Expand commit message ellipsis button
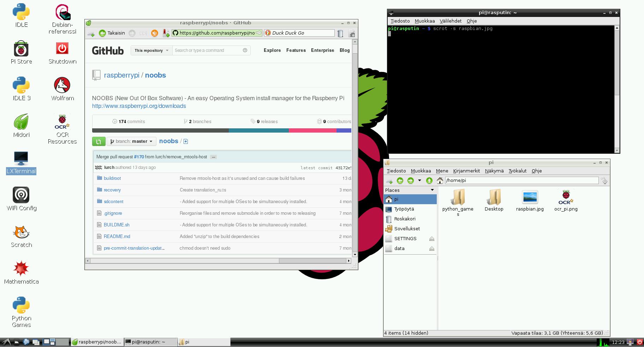Viewport: 644px width, 347px height. (x=213, y=157)
